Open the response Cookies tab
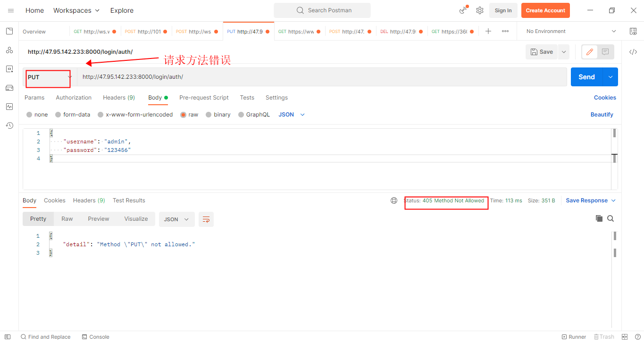644x342 pixels. 55,200
